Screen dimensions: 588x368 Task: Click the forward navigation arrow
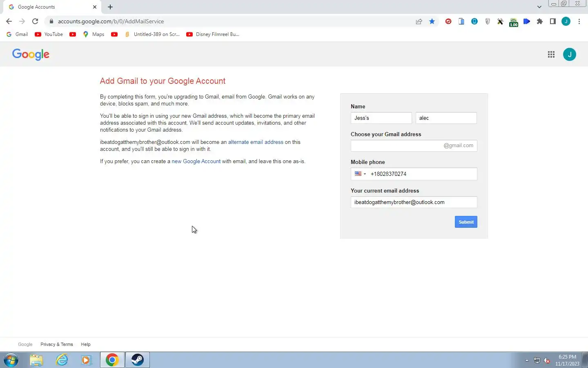[x=22, y=21]
